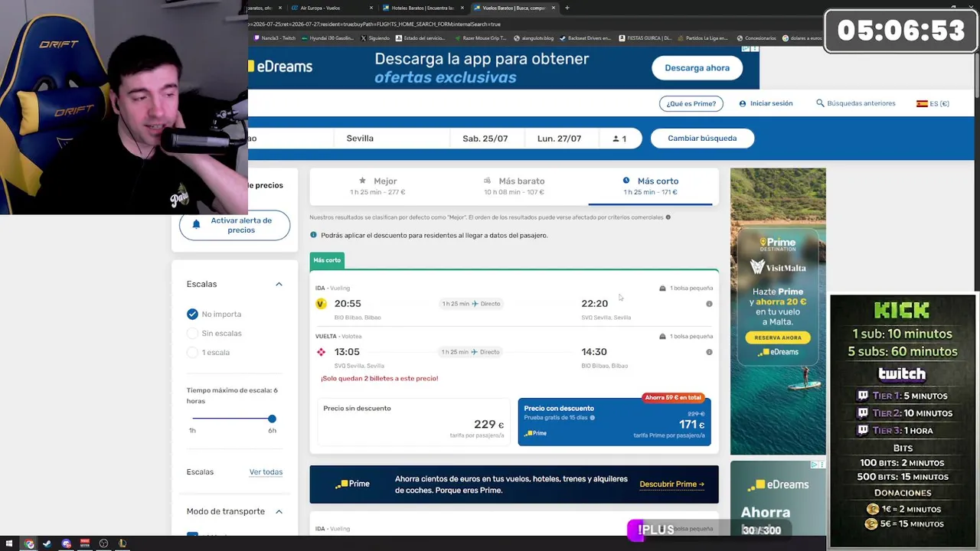Select the Precio sin descuento 229 € fare
The height and width of the screenshot is (551, 980).
[413, 422]
